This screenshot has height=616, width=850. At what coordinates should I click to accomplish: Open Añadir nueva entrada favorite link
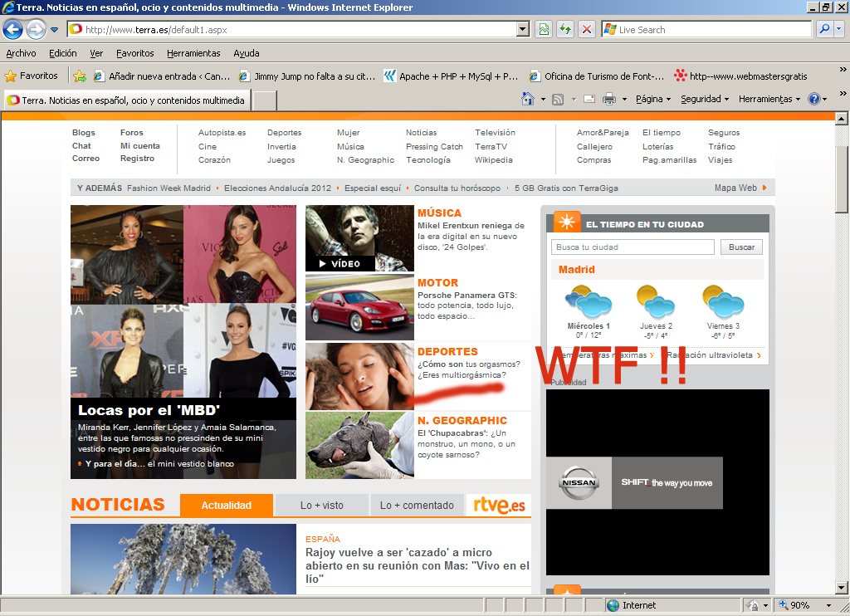click(162, 76)
